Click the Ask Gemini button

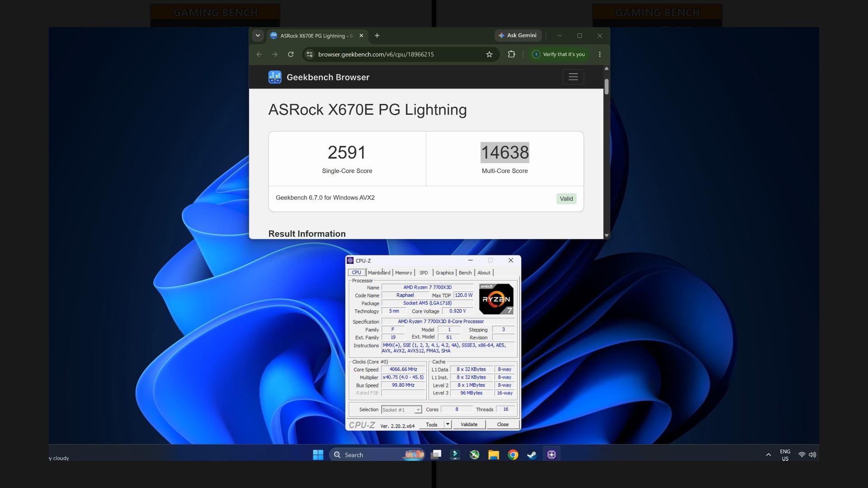click(x=518, y=35)
